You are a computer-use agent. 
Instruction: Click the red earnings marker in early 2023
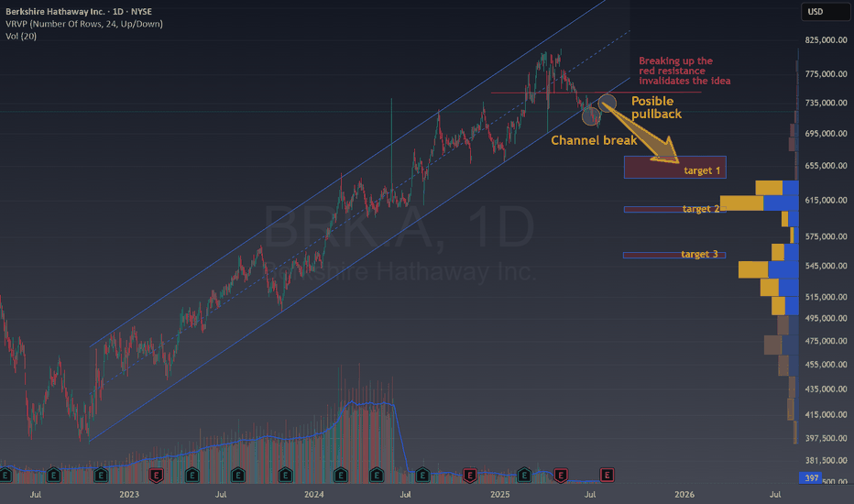156,475
